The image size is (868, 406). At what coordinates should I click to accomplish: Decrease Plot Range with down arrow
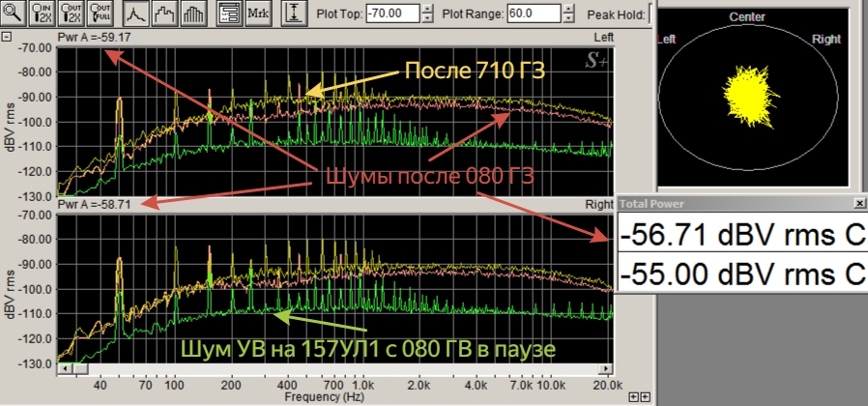pyautogui.click(x=568, y=18)
